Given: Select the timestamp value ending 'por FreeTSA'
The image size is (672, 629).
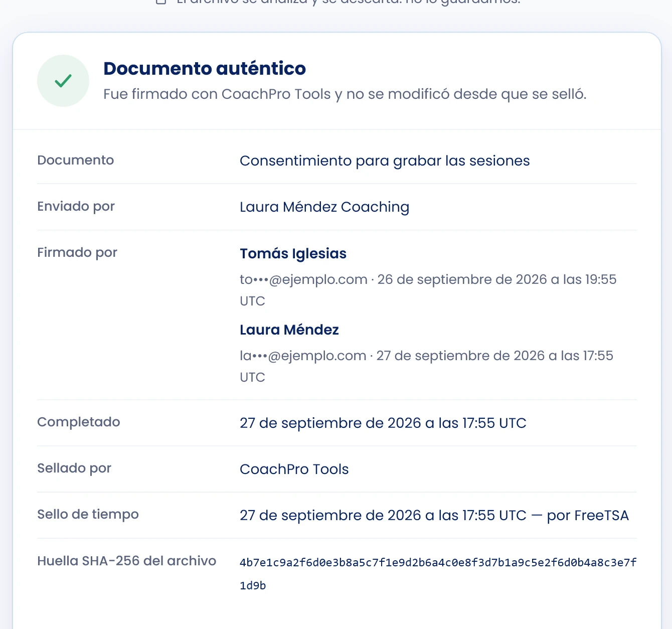Looking at the screenshot, I should point(434,515).
